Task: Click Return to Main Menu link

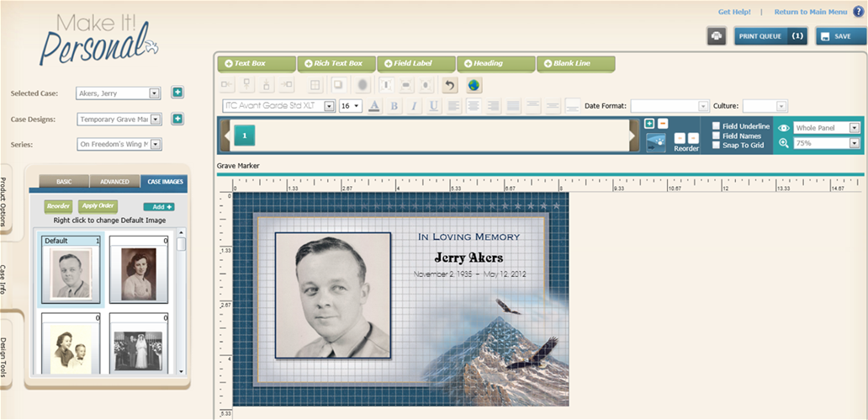Action: pos(811,12)
